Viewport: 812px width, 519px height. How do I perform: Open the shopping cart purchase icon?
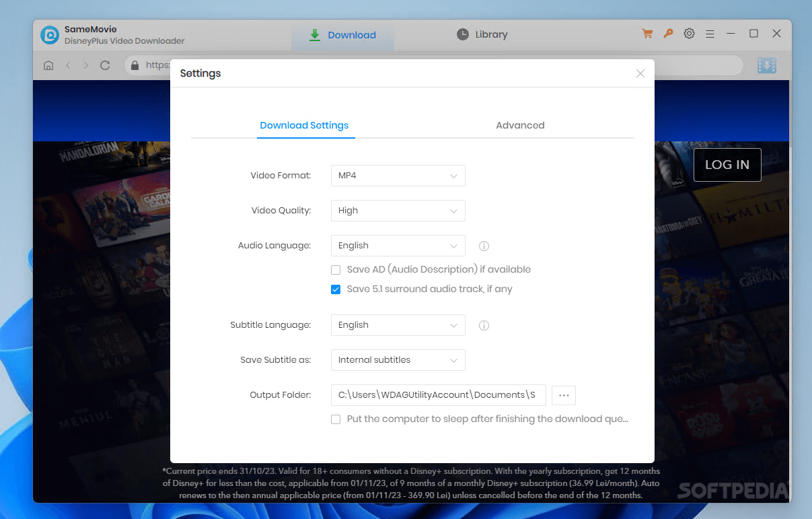(x=647, y=34)
